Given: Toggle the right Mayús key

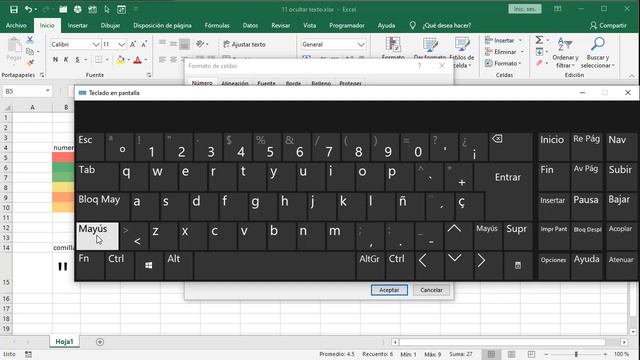Looking at the screenshot, I should tap(488, 236).
